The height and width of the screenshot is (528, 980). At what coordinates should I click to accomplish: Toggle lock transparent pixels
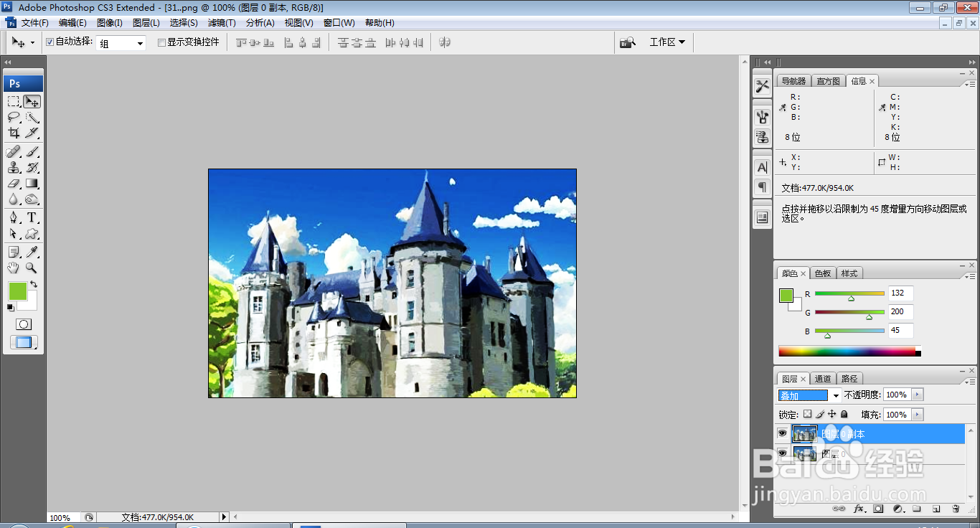click(807, 414)
